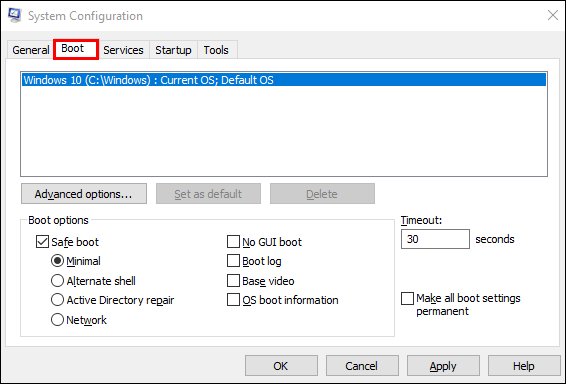566x384 pixels.
Task: Go to the Startup tab
Action: pyautogui.click(x=173, y=50)
